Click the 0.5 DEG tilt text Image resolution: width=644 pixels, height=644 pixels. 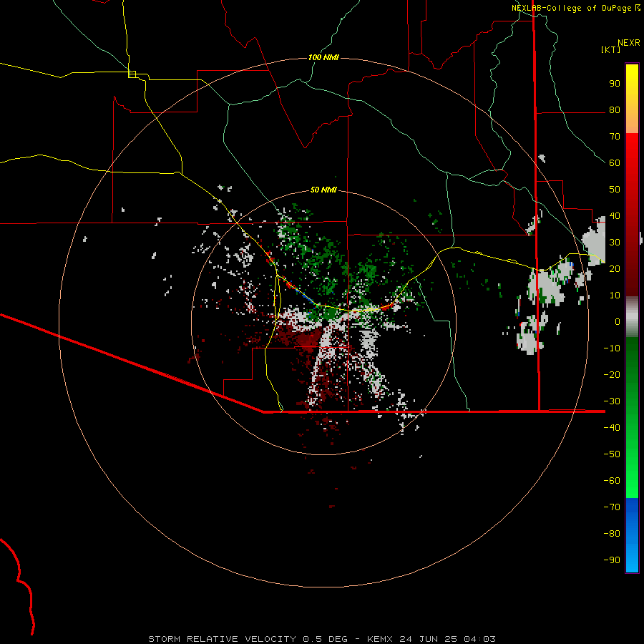point(325,639)
